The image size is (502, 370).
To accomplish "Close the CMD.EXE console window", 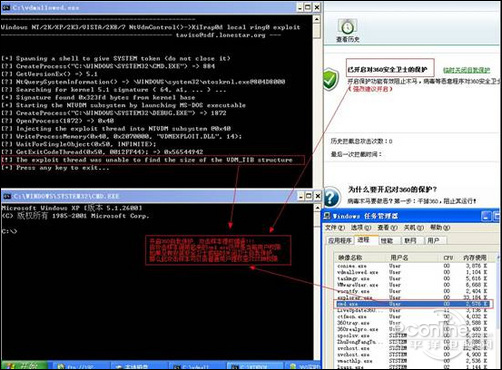I will click(x=318, y=196).
